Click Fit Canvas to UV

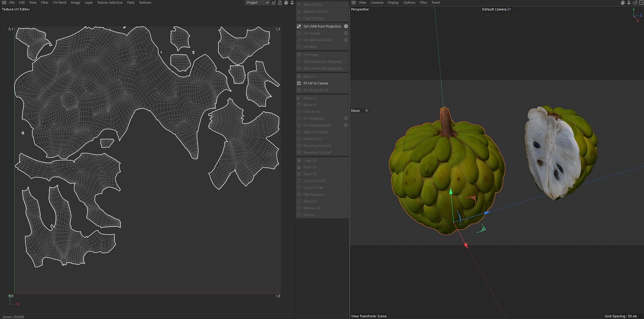pyautogui.click(x=322, y=90)
